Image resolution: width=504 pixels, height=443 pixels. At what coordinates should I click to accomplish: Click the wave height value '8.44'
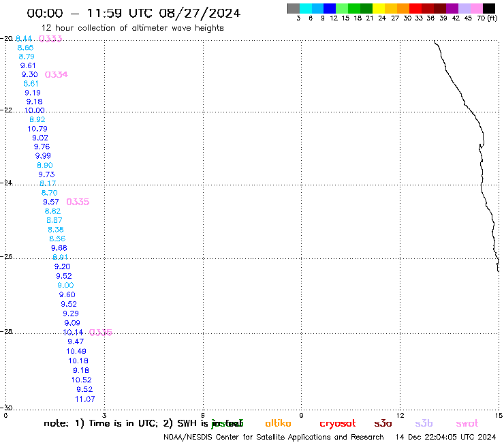(x=24, y=39)
